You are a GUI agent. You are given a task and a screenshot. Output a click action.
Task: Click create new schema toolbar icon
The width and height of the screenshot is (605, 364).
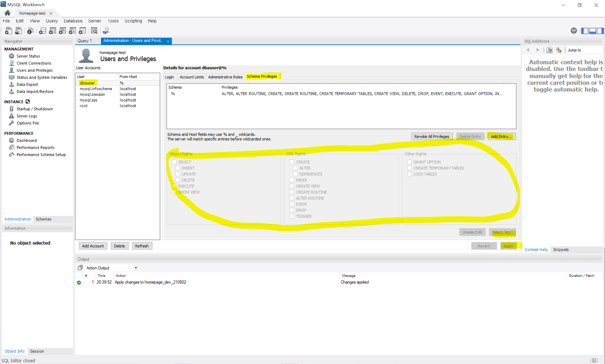tap(43, 31)
